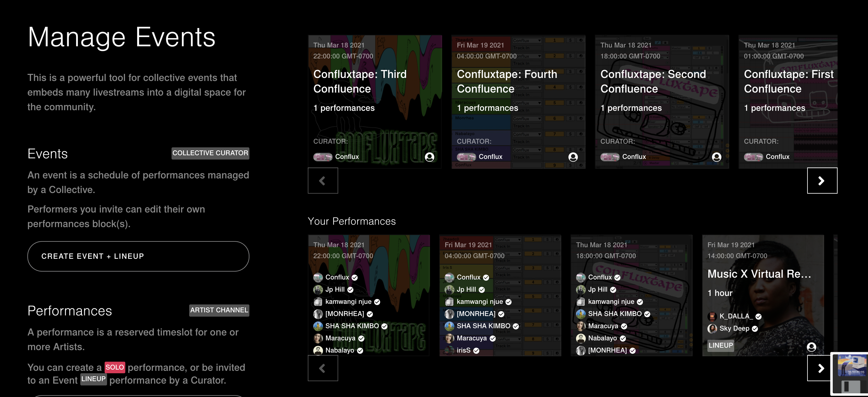Click profile icon on Third Confluence card
Screen dimensions: 868x397
429,157
